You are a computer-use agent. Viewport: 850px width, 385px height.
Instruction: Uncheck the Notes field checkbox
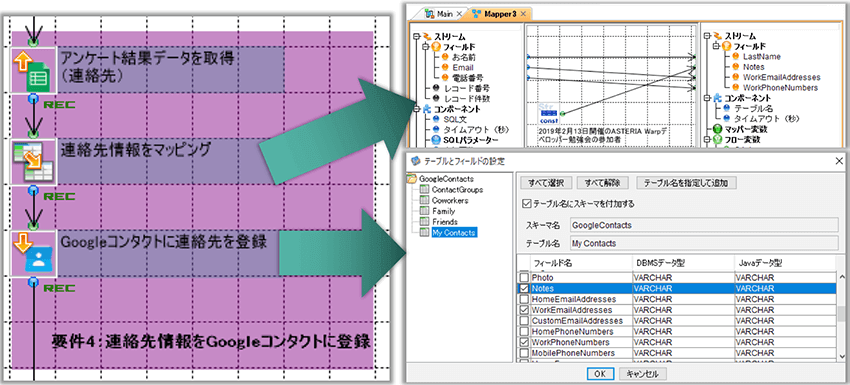(524, 288)
